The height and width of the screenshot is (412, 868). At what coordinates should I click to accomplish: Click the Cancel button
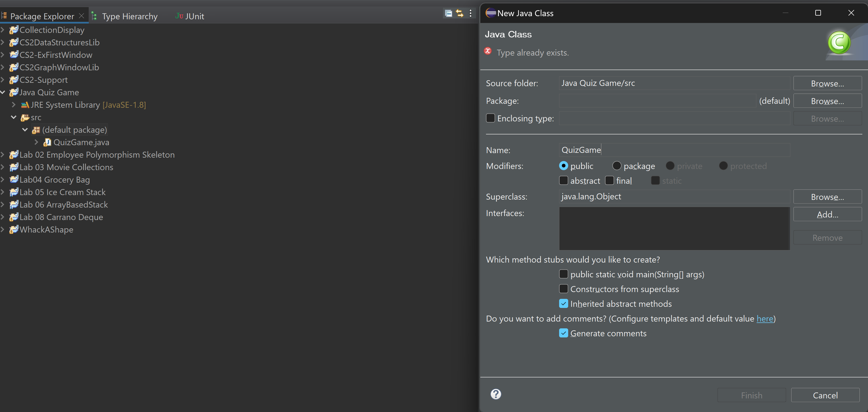[825, 395]
